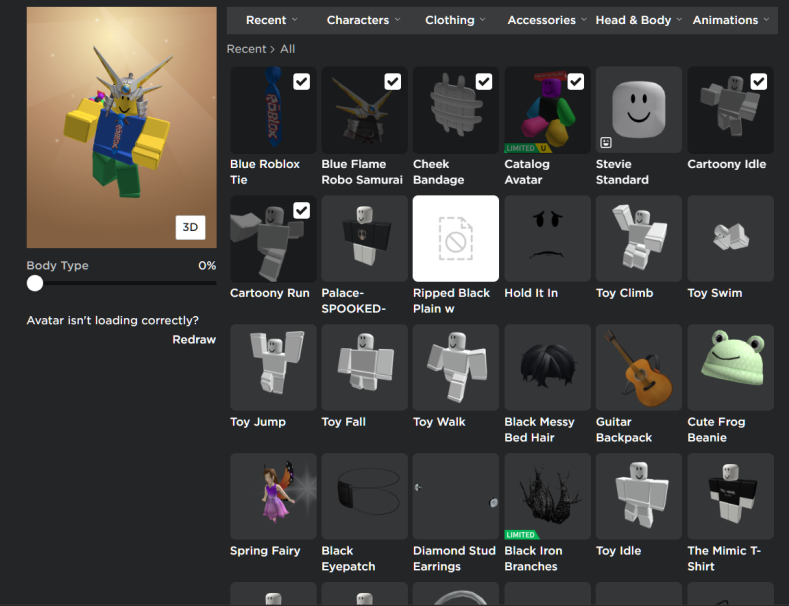Open the Characters dropdown menu

(x=363, y=20)
